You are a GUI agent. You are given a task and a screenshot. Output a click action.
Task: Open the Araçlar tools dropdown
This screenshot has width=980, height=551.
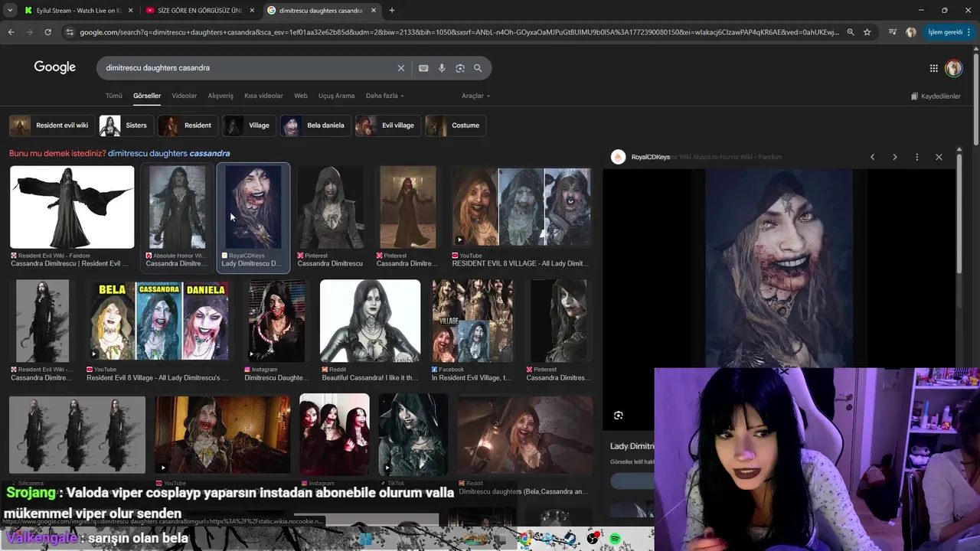(475, 96)
